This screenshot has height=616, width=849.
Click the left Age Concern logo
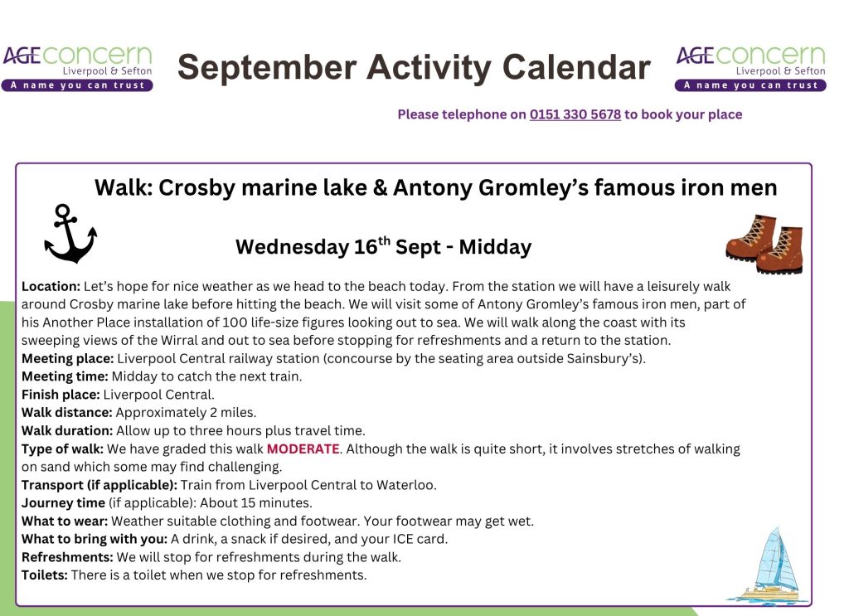coord(77,68)
